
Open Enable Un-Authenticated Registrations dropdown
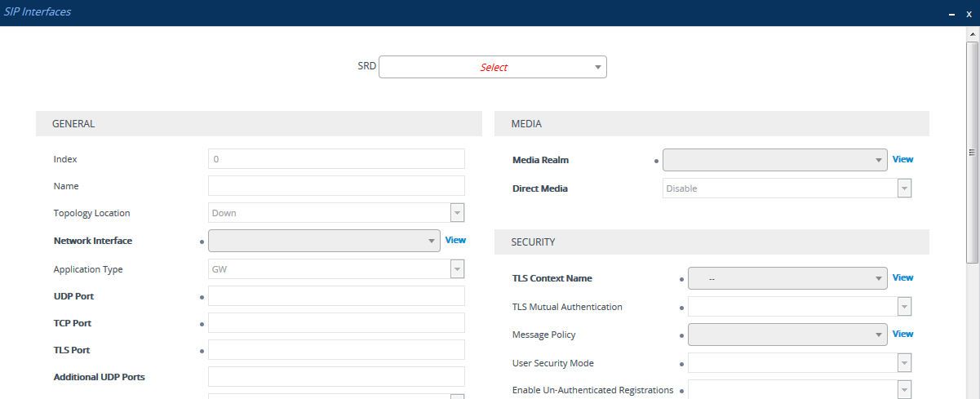tap(800, 390)
